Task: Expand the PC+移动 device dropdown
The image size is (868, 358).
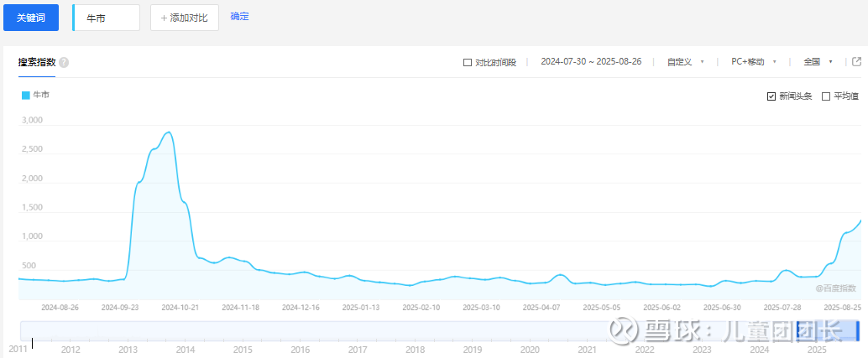Action: tap(754, 62)
